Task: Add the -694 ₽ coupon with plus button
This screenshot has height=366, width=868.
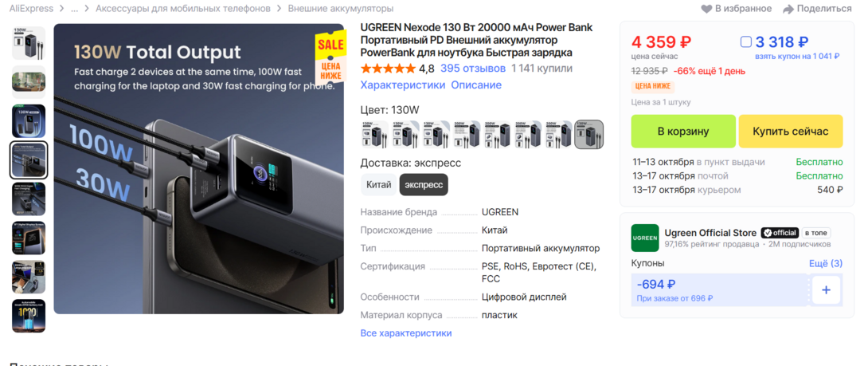Action: pyautogui.click(x=826, y=290)
